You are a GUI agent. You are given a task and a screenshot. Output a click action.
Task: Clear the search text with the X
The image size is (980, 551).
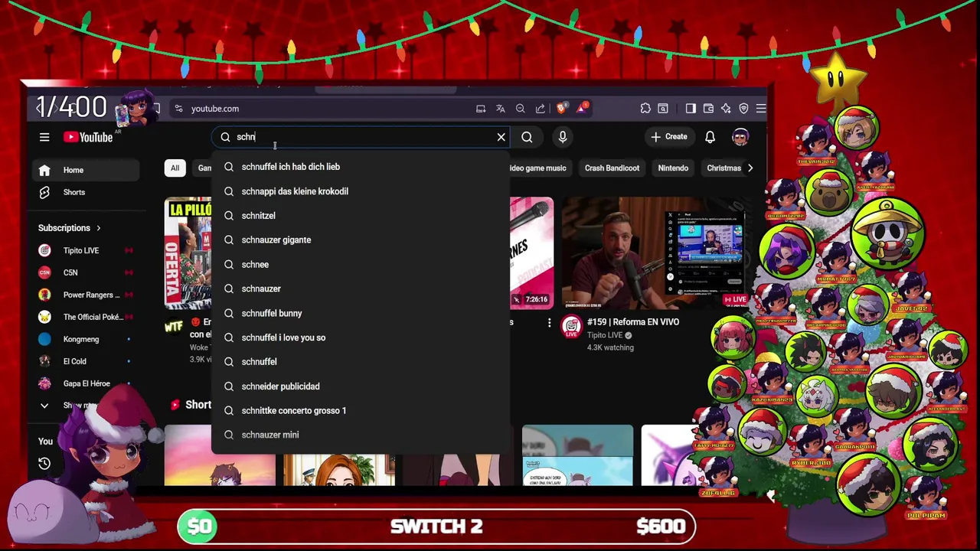pos(501,137)
